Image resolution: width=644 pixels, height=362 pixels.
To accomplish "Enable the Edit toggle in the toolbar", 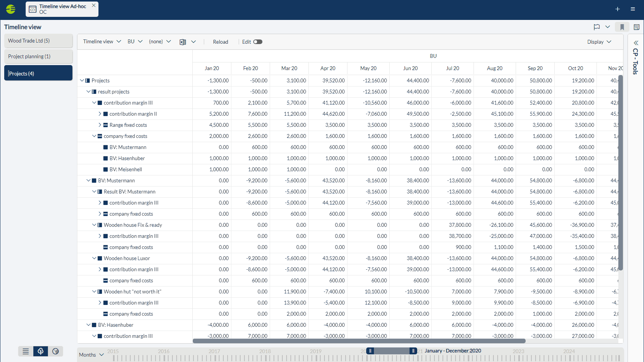I will pyautogui.click(x=258, y=42).
